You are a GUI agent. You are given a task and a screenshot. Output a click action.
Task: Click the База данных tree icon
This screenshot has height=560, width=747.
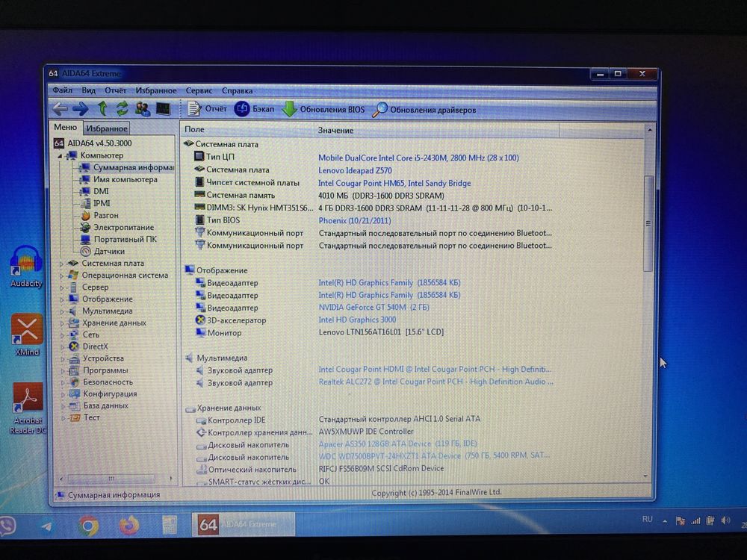[x=74, y=405]
